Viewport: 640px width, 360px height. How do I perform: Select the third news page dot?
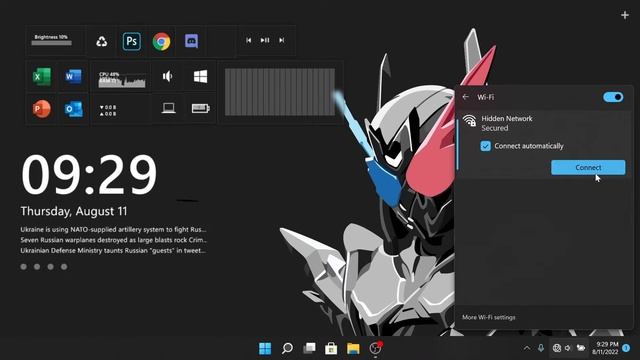click(51, 267)
